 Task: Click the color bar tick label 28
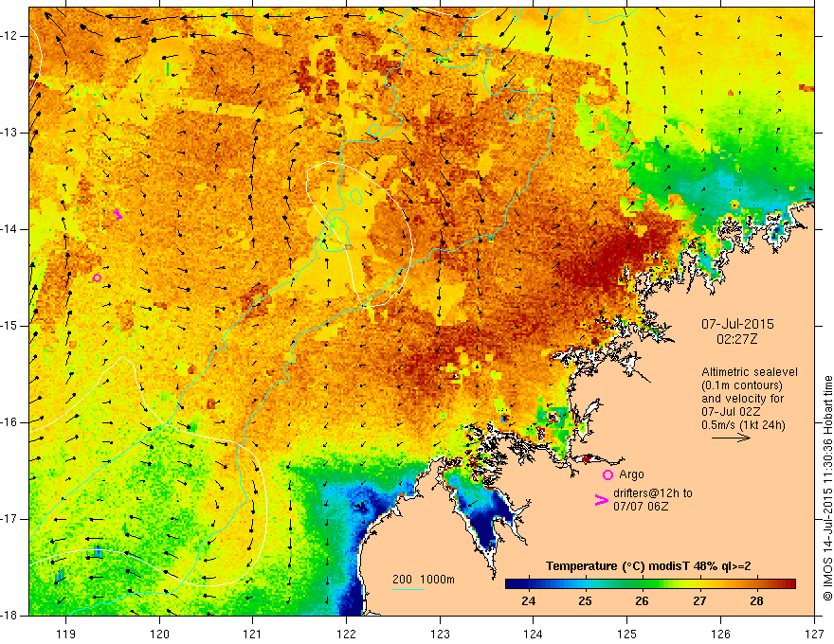coord(756,601)
